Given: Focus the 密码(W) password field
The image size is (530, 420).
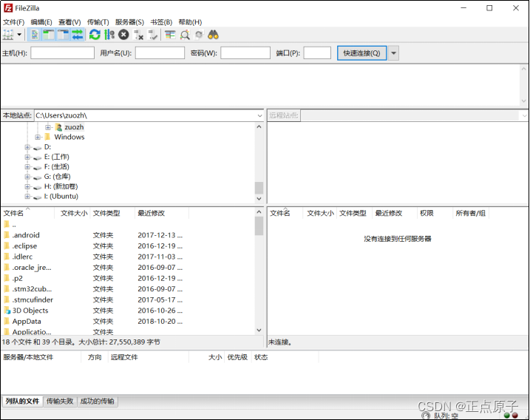Looking at the screenshot, I should [x=245, y=53].
